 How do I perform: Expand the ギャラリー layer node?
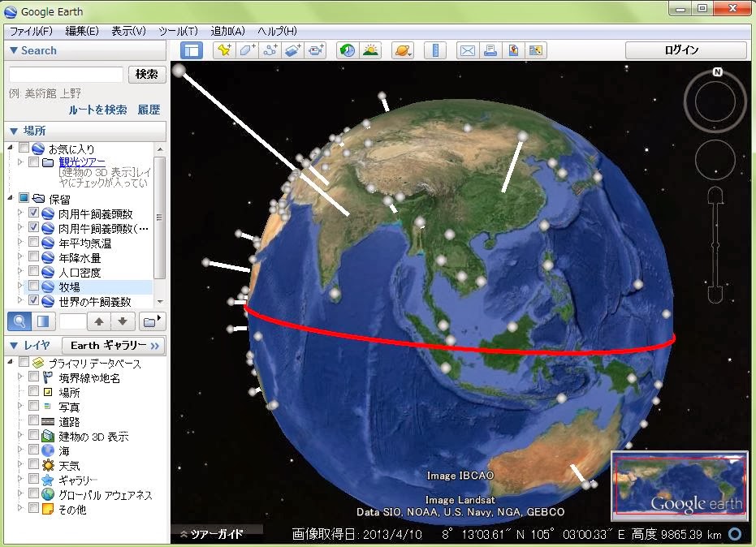(x=20, y=479)
